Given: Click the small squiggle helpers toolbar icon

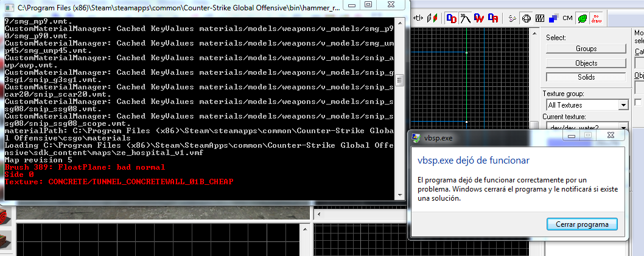Looking at the screenshot, I should tap(512, 18).
